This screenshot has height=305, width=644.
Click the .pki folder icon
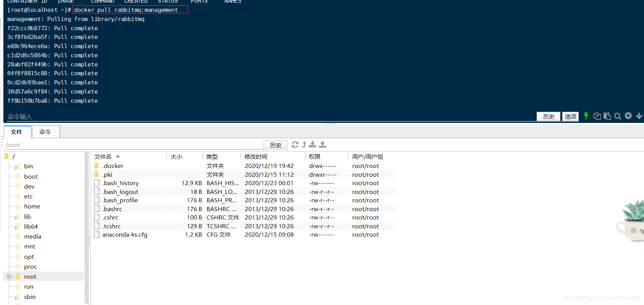point(97,174)
